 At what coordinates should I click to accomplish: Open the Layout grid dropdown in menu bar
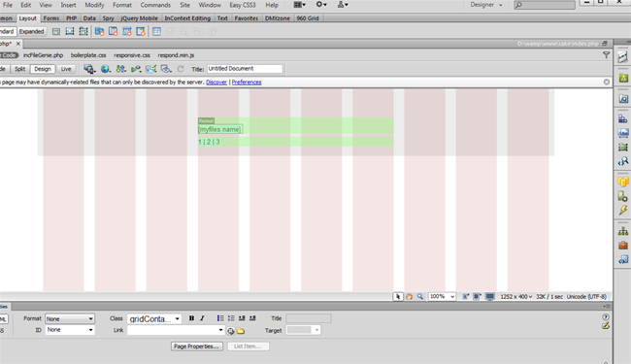pos(299,5)
